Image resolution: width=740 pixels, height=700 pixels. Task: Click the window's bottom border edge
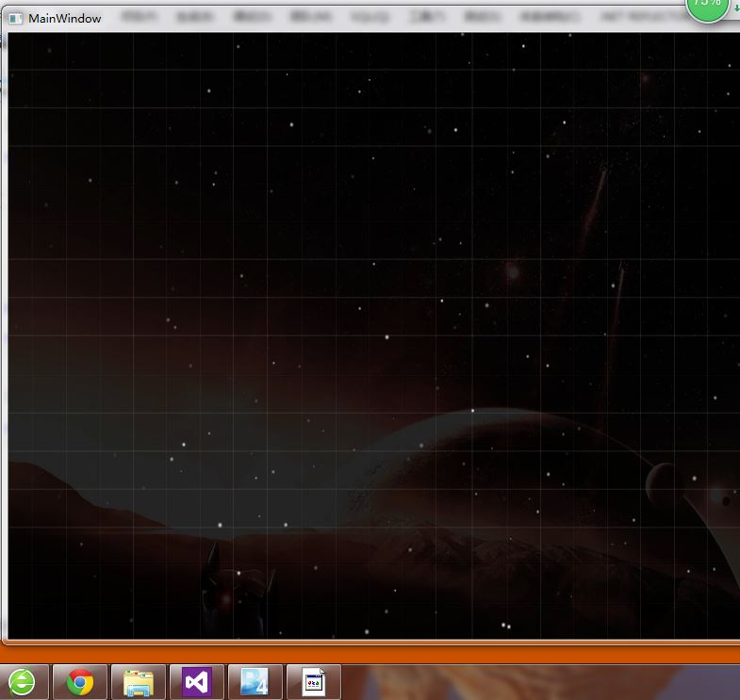[x=368, y=642]
